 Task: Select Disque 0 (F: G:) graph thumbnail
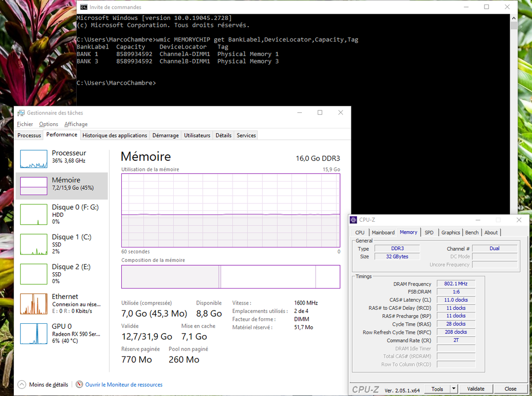tap(34, 214)
